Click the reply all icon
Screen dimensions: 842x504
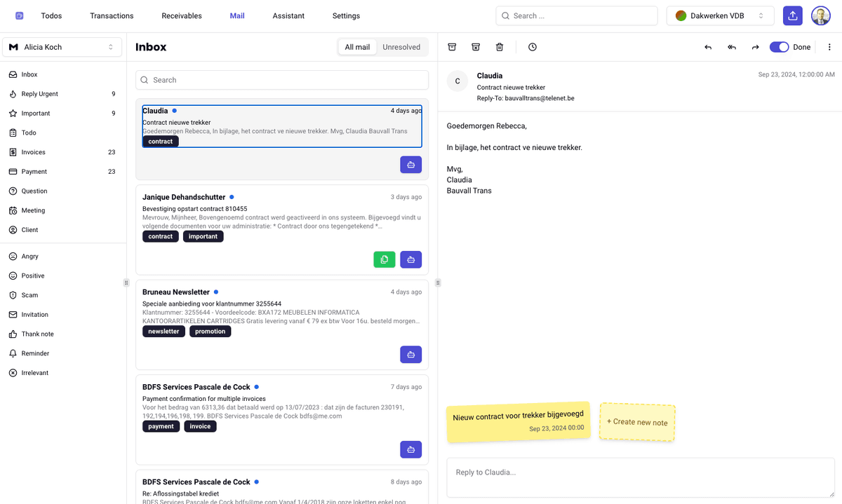tap(732, 47)
